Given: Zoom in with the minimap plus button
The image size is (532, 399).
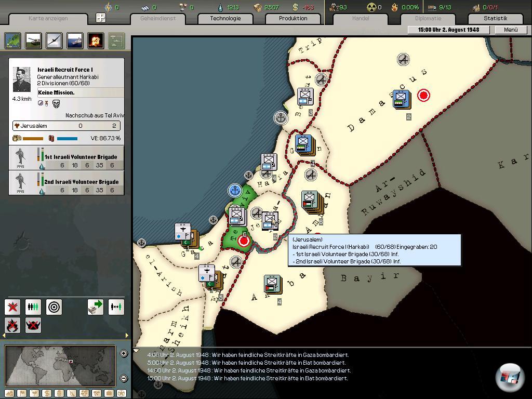Looking at the screenshot, I should (x=124, y=354).
